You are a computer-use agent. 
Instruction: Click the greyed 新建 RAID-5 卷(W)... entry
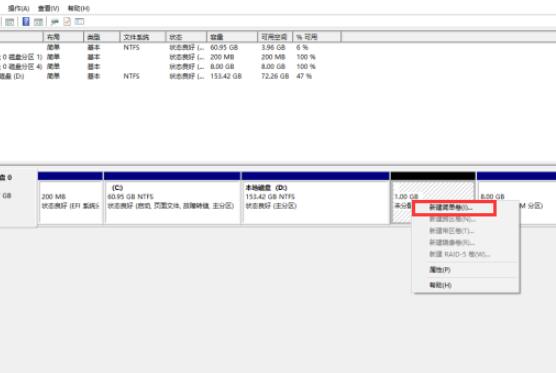(460, 255)
